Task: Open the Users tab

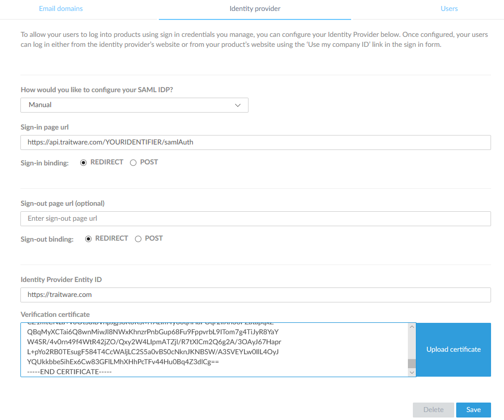Action: [x=449, y=8]
